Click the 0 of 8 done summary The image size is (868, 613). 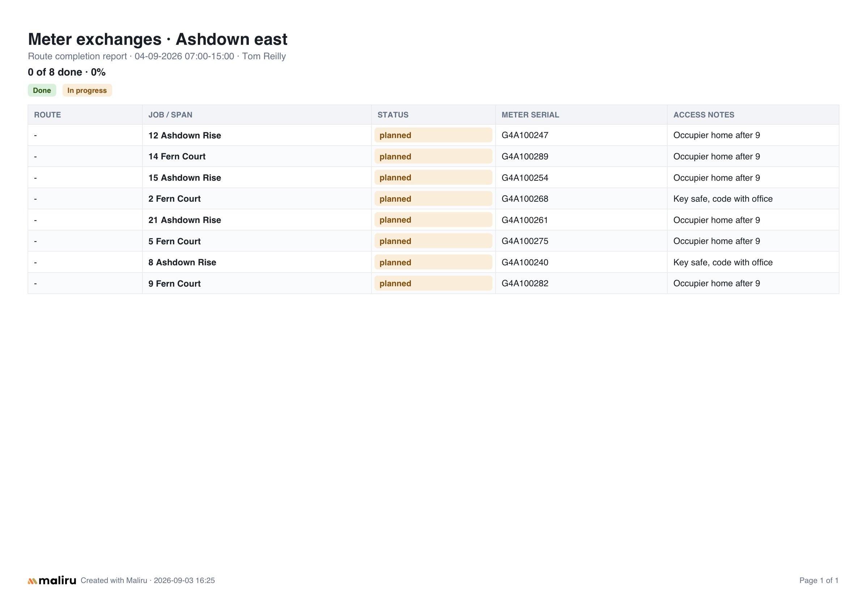67,72
